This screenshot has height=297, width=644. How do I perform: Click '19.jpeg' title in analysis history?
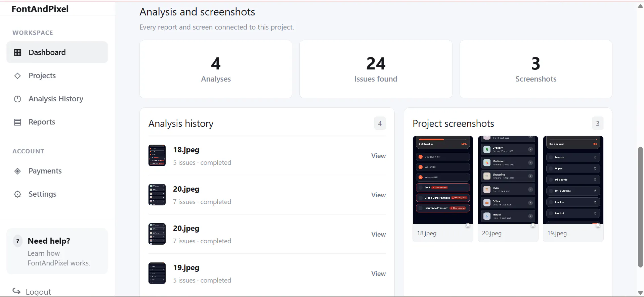[x=186, y=267]
